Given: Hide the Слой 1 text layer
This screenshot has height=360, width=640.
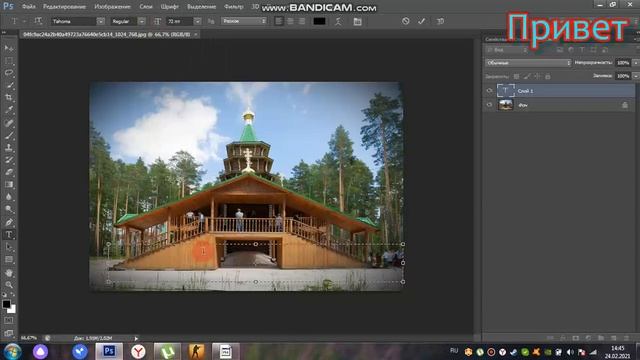Looking at the screenshot, I should (x=489, y=91).
